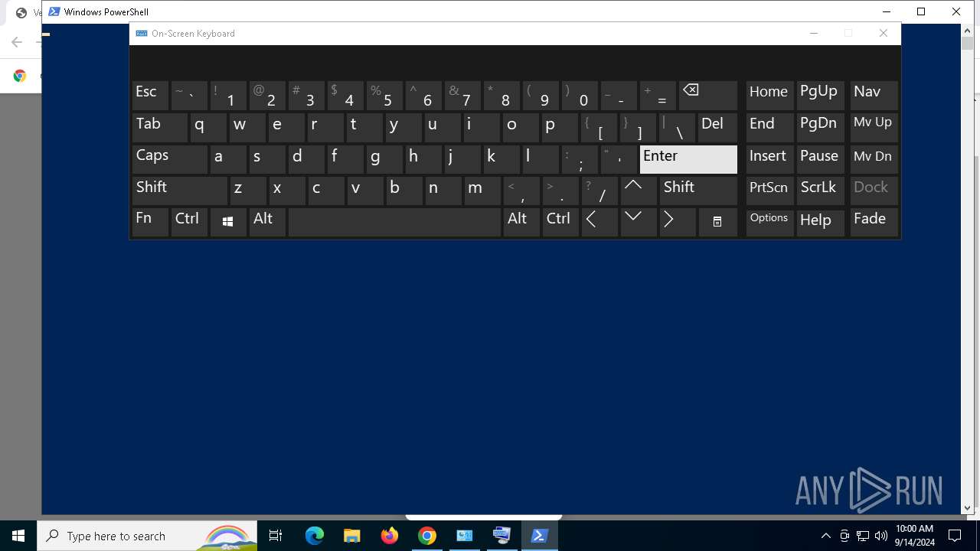
Task: Toggle the left Alt key
Action: [267, 222]
